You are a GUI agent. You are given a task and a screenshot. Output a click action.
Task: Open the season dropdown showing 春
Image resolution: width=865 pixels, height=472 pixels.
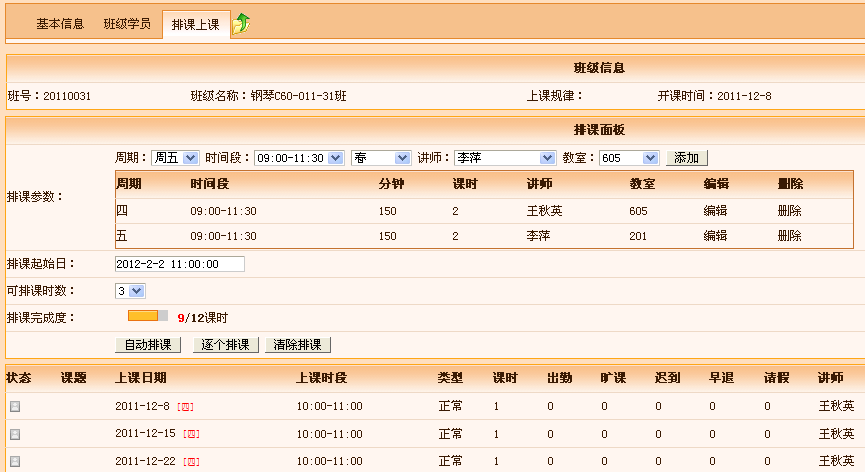[x=381, y=158]
